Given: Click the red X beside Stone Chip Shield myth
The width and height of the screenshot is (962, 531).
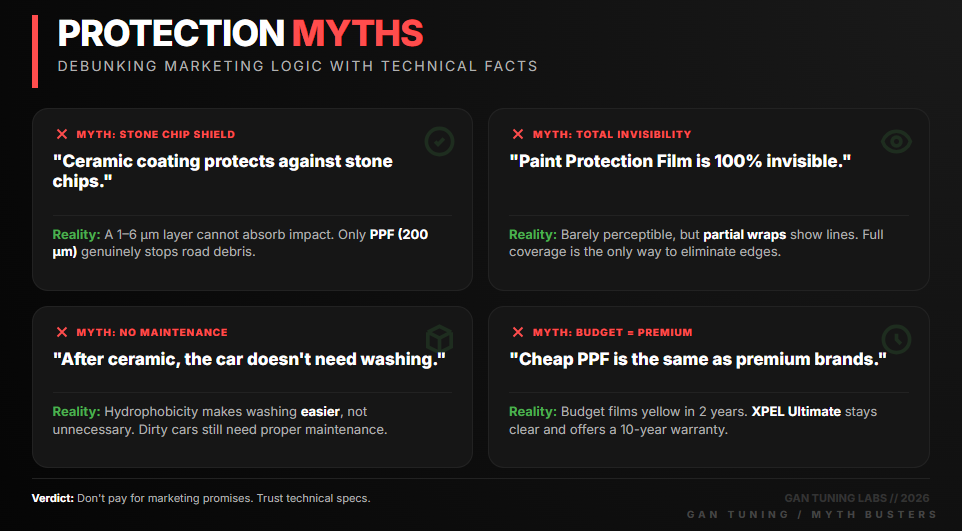Looking at the screenshot, I should tap(62, 134).
